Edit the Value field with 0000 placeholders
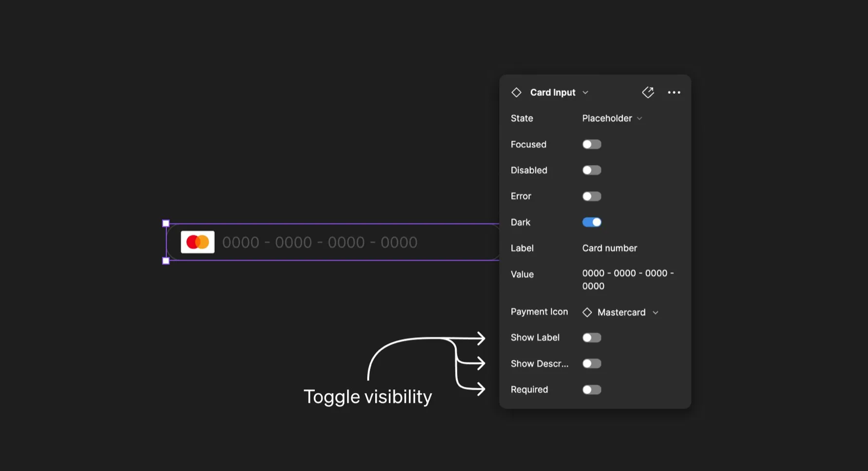 pos(628,280)
